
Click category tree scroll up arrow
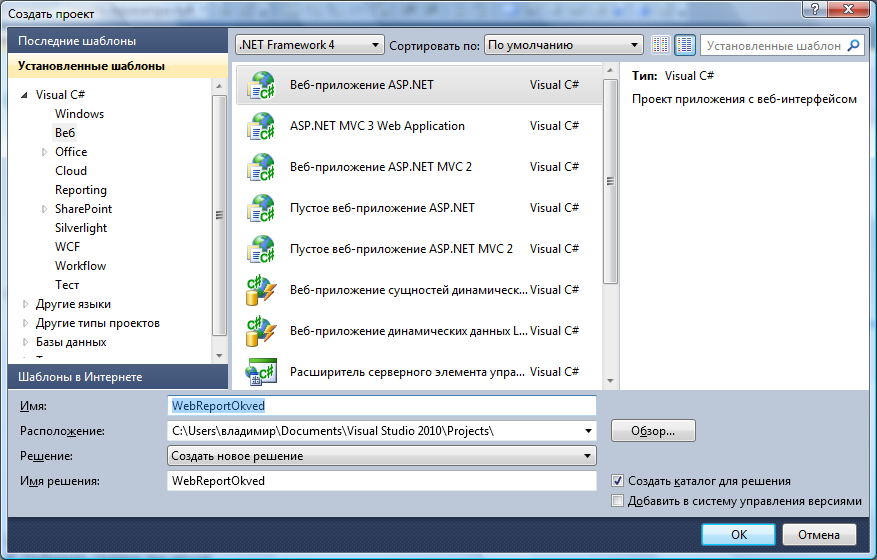[x=219, y=86]
